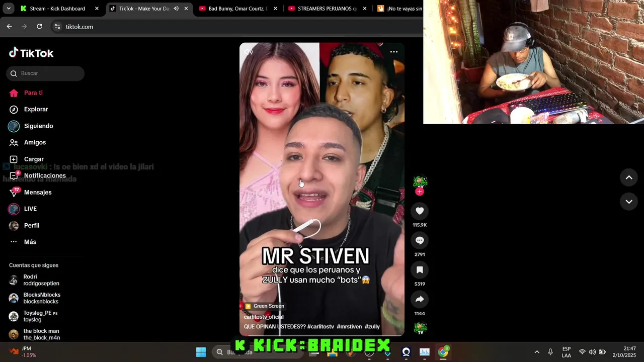Image resolution: width=644 pixels, height=362 pixels.
Task: Go to previous video with up chevron
Action: click(629, 177)
